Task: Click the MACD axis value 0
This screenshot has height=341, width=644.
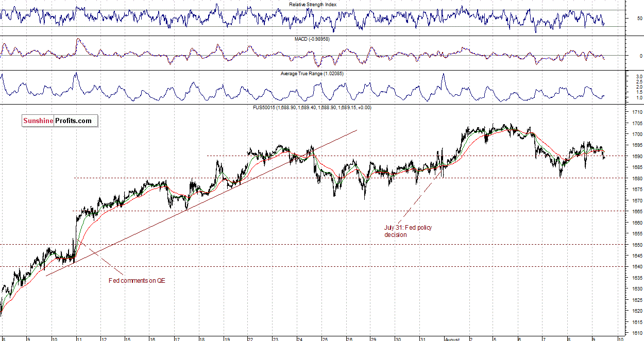Action: point(641,56)
